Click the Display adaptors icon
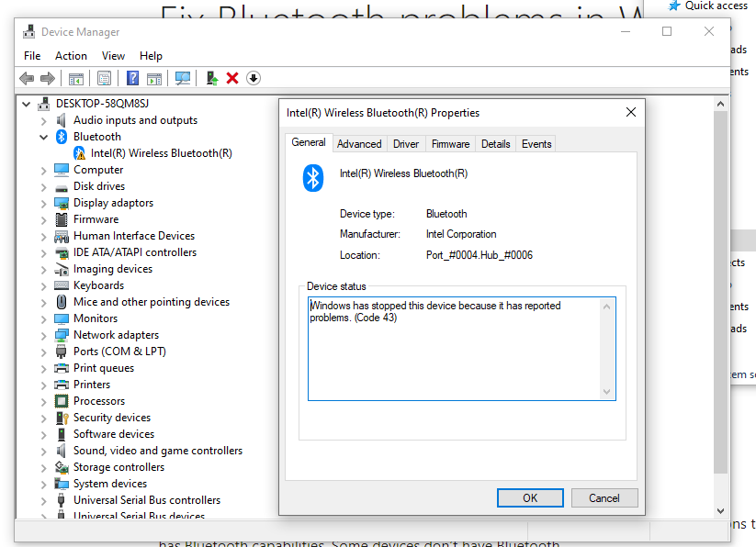Image resolution: width=756 pixels, height=547 pixels. pyautogui.click(x=62, y=203)
